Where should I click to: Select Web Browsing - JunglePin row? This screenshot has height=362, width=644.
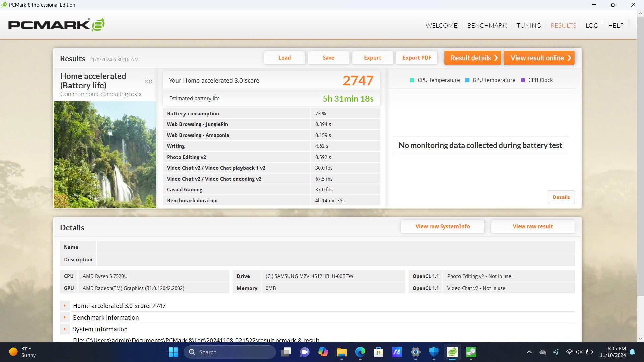(271, 124)
